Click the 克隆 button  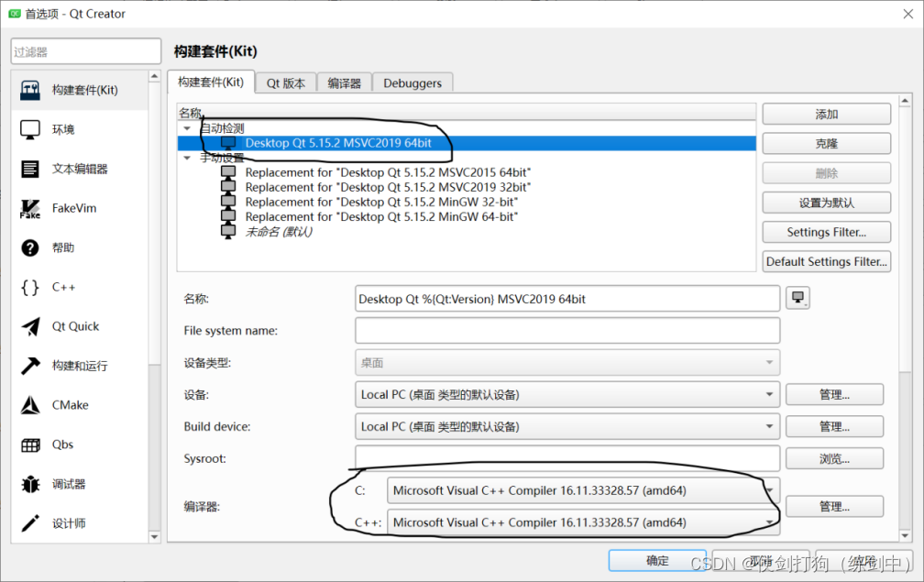[x=826, y=144]
